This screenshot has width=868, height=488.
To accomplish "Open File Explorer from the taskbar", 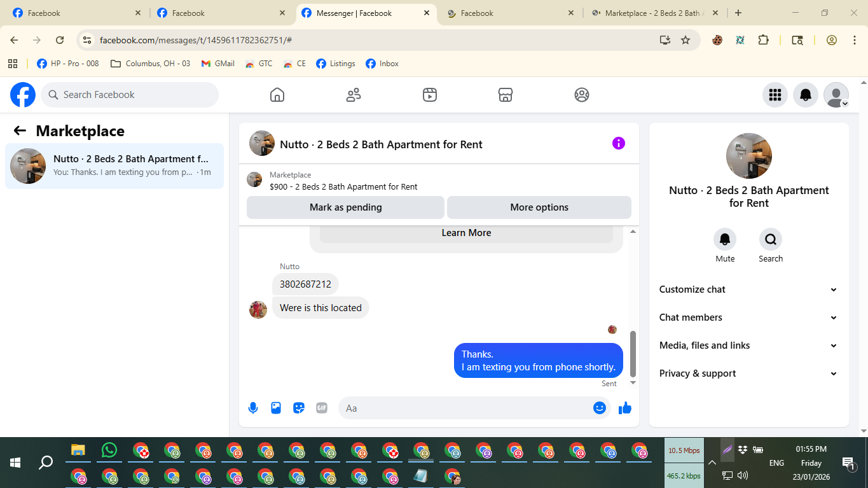I will (78, 450).
